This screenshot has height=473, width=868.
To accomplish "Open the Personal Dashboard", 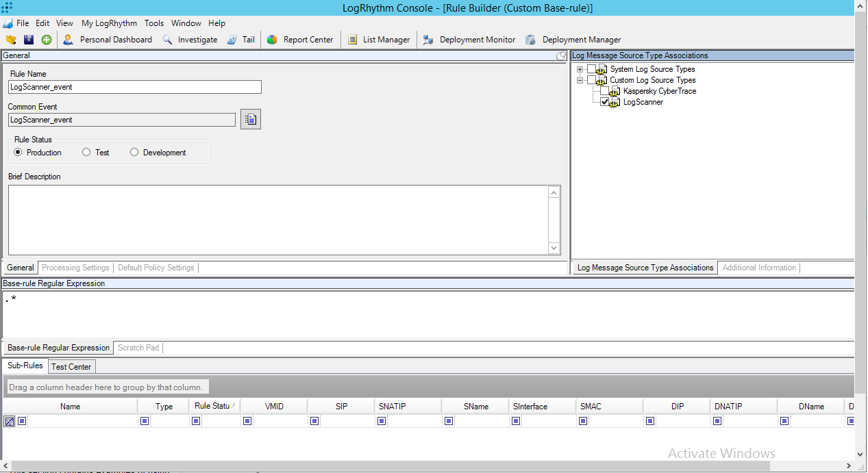I will click(x=114, y=39).
